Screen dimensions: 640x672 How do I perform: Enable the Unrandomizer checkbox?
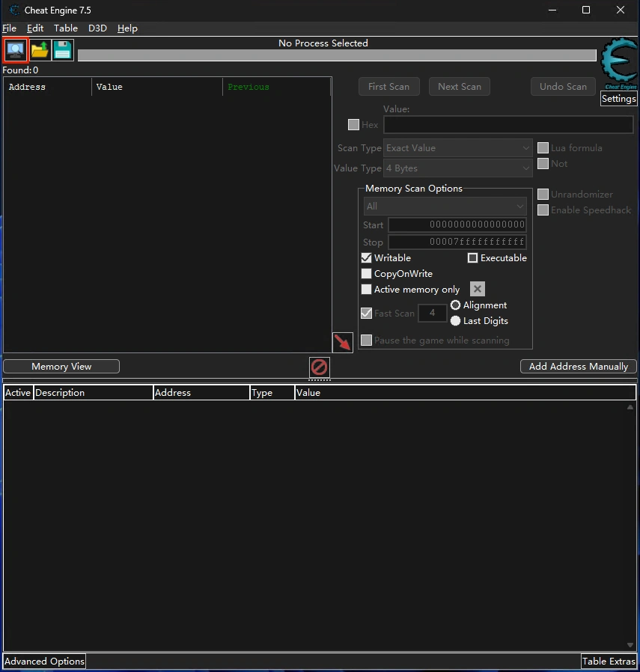coord(543,194)
